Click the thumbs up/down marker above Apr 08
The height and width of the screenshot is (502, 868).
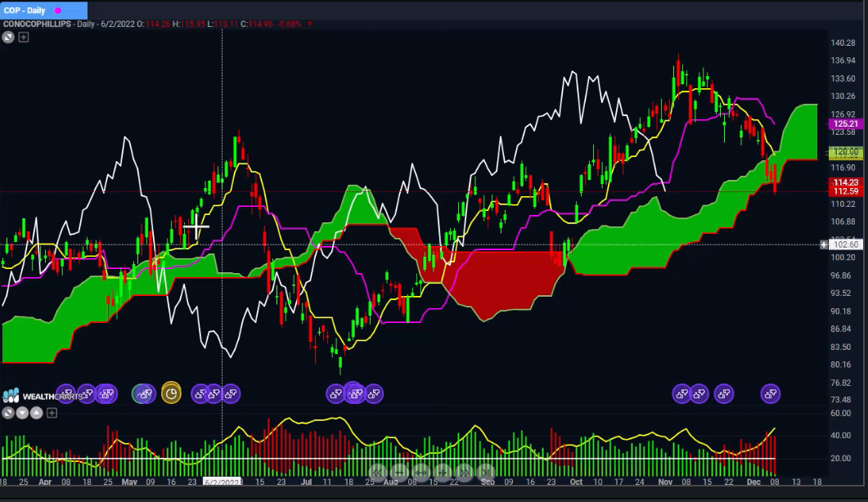pyautogui.click(x=66, y=394)
